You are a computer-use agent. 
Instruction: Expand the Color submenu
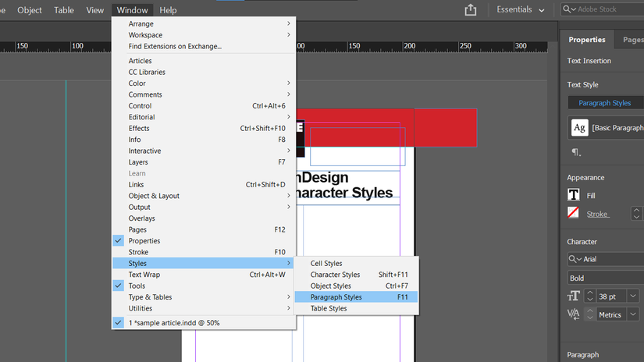coord(204,83)
